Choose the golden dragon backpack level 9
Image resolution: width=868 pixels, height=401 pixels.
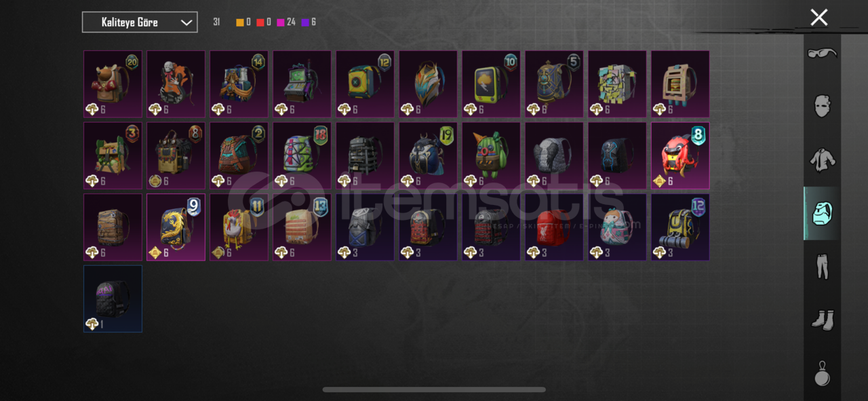(x=176, y=227)
